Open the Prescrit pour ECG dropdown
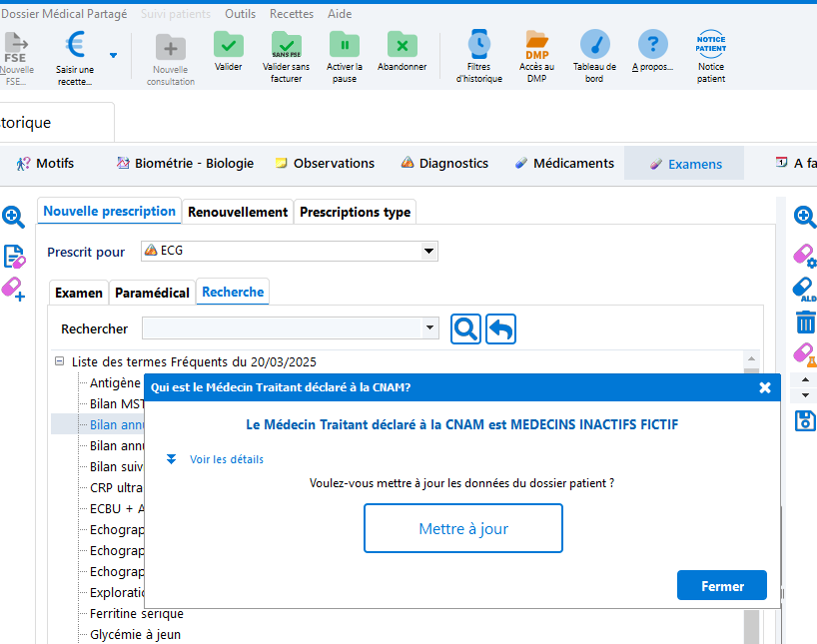Image resolution: width=817 pixels, height=644 pixels. point(428,252)
